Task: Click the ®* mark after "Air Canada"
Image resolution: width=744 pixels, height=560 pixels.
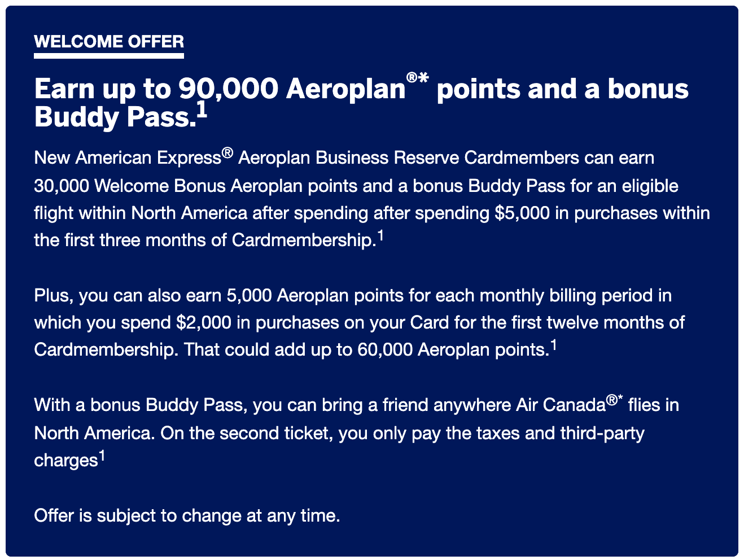Action: [614, 400]
